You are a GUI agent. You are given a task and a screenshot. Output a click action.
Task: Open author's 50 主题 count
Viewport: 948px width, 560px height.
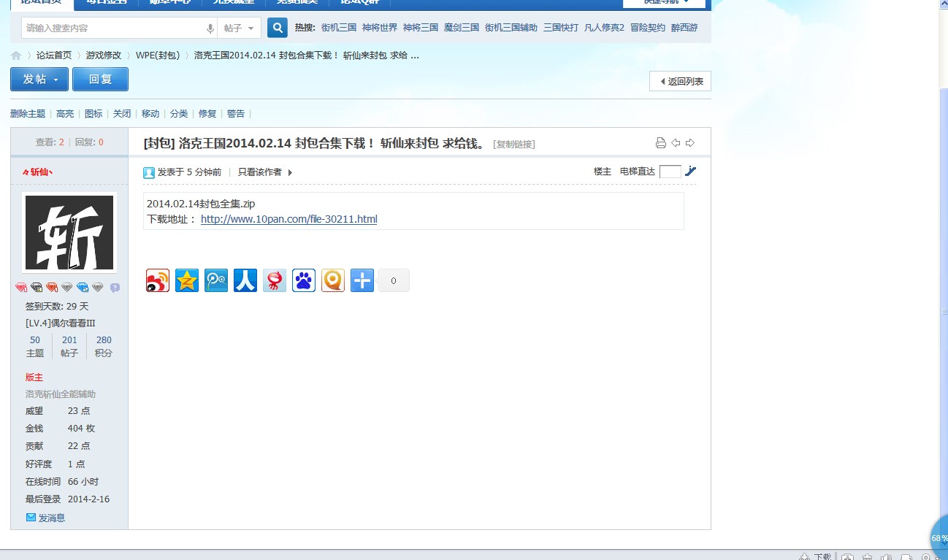pos(35,340)
